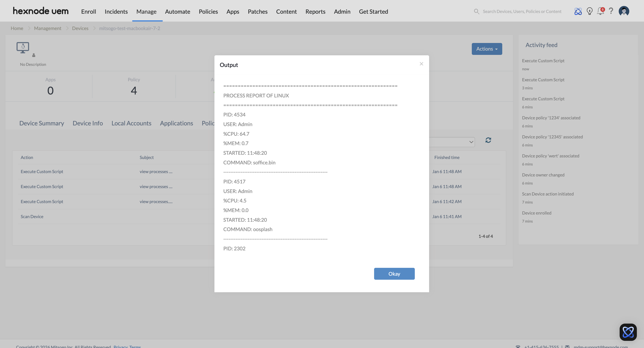Screen dimensions: 644x348
Task: Click the search devices input field
Action: [522, 11]
